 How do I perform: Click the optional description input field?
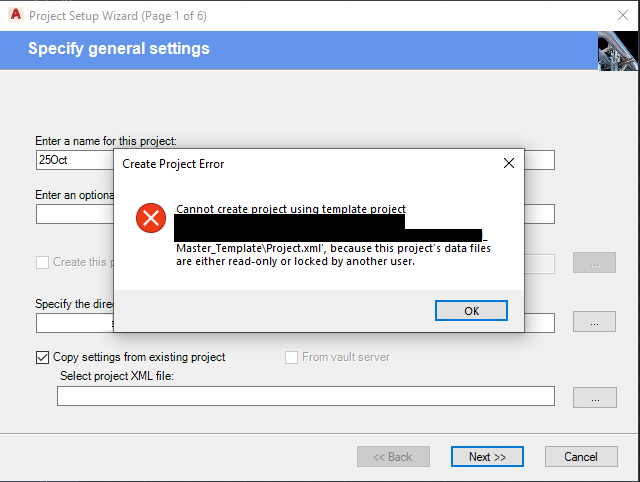click(75, 214)
